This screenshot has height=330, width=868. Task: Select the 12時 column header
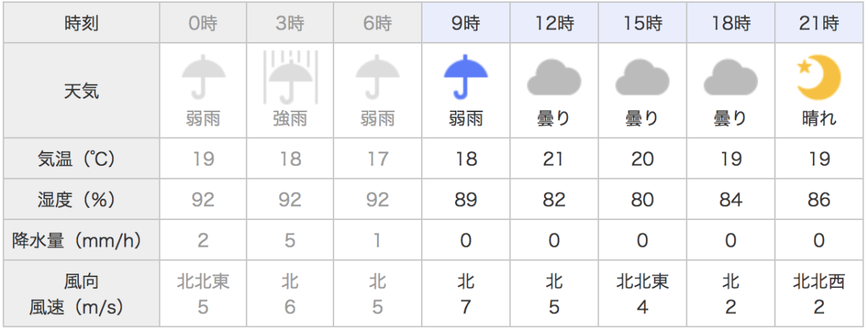(x=554, y=23)
